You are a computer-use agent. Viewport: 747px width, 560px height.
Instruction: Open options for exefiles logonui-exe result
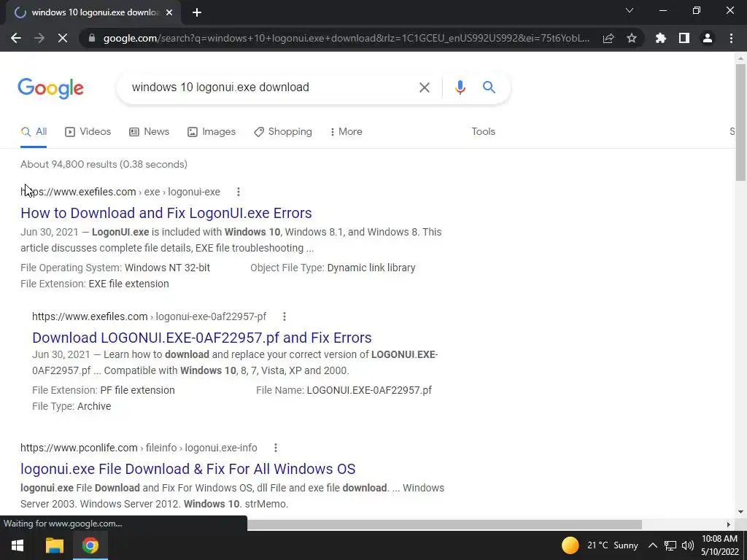point(239,192)
